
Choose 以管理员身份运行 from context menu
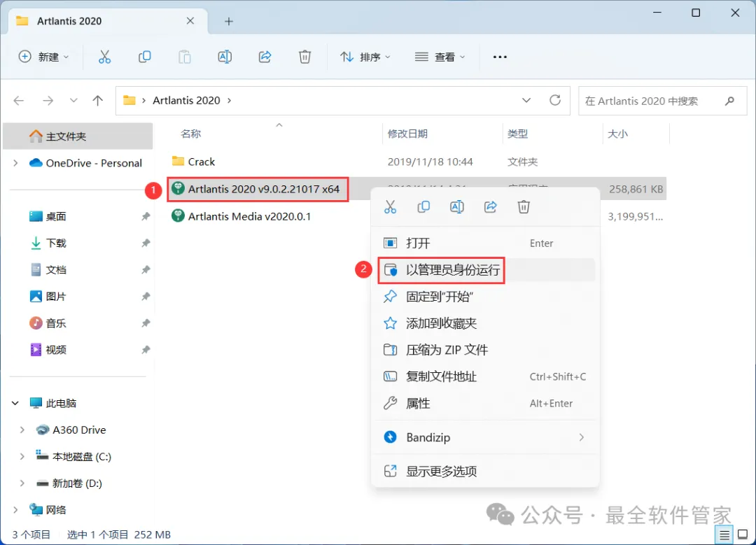(486, 270)
